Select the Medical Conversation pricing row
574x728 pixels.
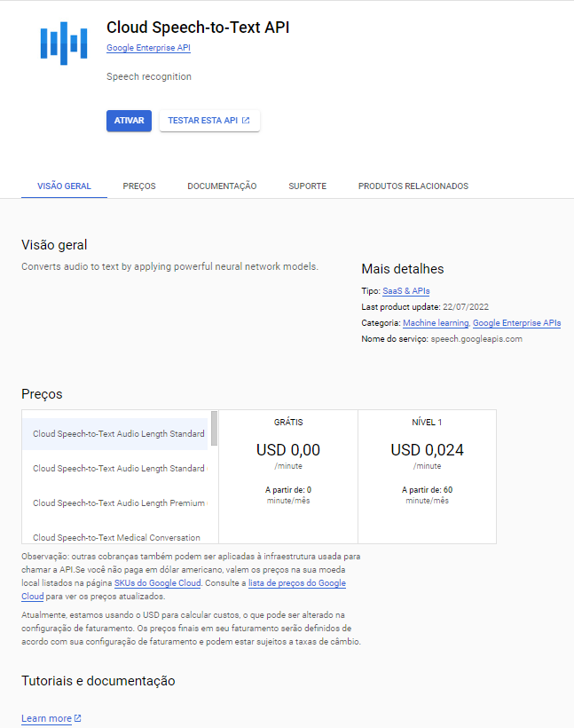tap(115, 535)
